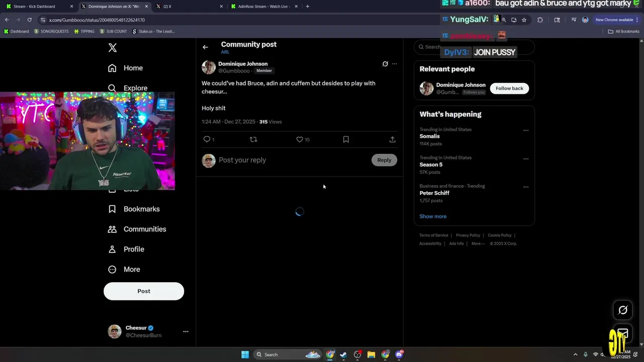The height and width of the screenshot is (362, 644).
Task: Open options for Peter Schiff trend
Action: click(526, 187)
